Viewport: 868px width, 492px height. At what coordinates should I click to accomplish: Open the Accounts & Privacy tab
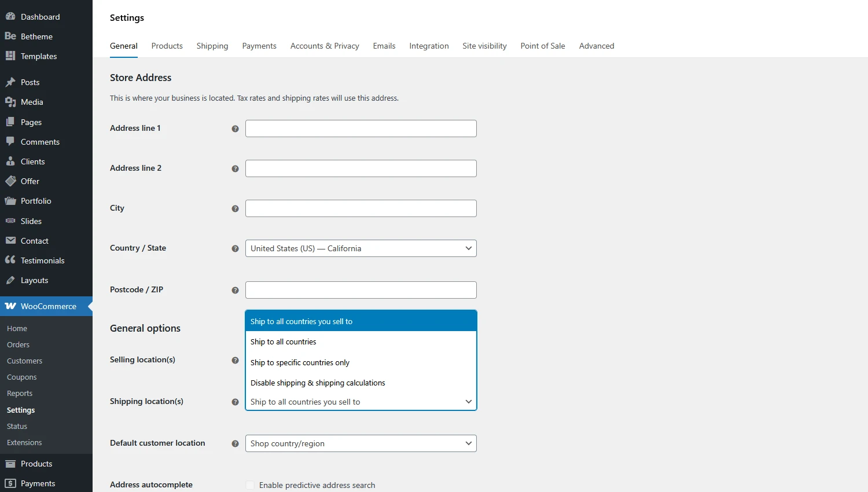pyautogui.click(x=325, y=46)
